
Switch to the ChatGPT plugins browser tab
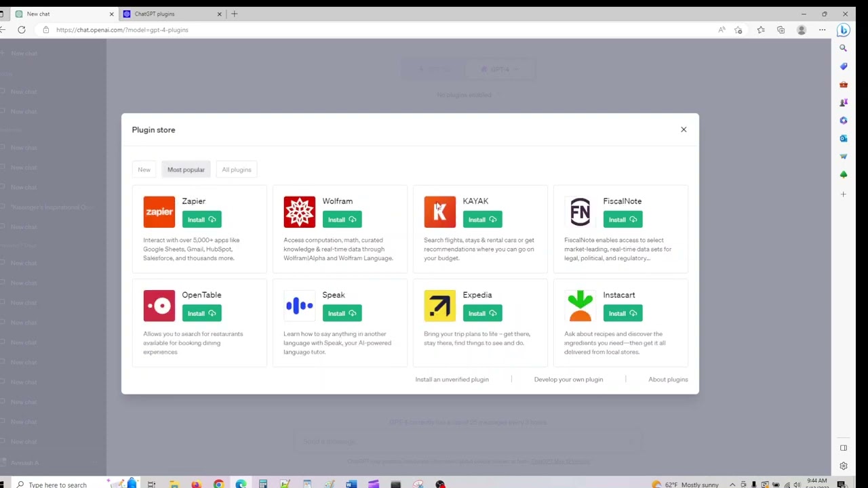coord(172,14)
